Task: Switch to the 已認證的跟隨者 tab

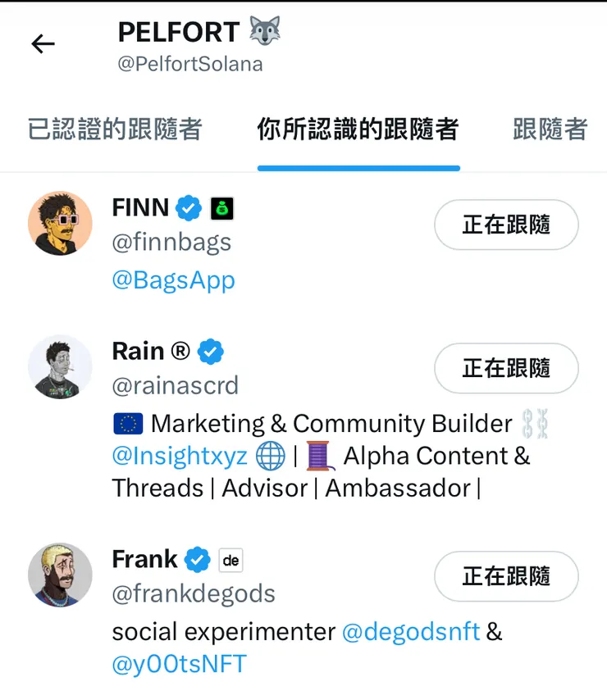Action: coord(115,130)
